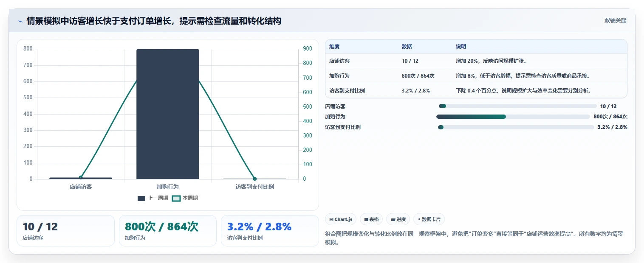Click the left axis value 800

pyautogui.click(x=28, y=49)
